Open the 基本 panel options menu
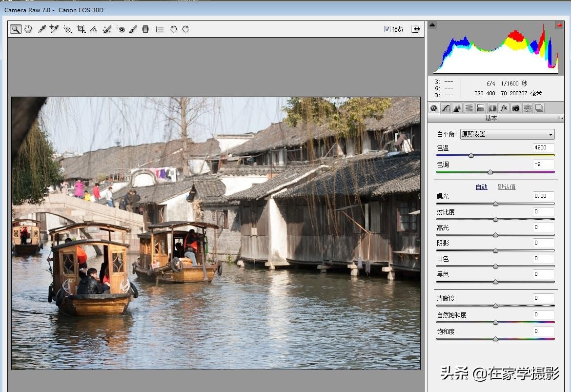This screenshot has height=392, width=571. click(x=559, y=118)
